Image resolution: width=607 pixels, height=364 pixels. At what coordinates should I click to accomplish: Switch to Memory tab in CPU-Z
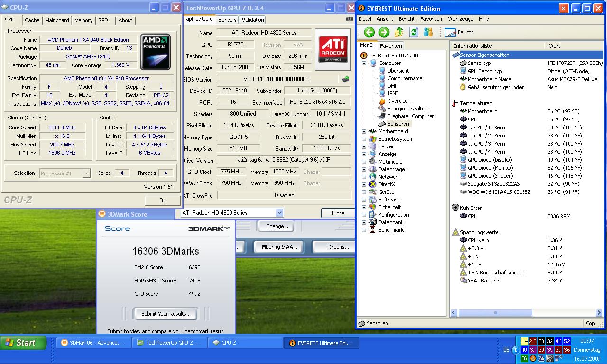(83, 20)
